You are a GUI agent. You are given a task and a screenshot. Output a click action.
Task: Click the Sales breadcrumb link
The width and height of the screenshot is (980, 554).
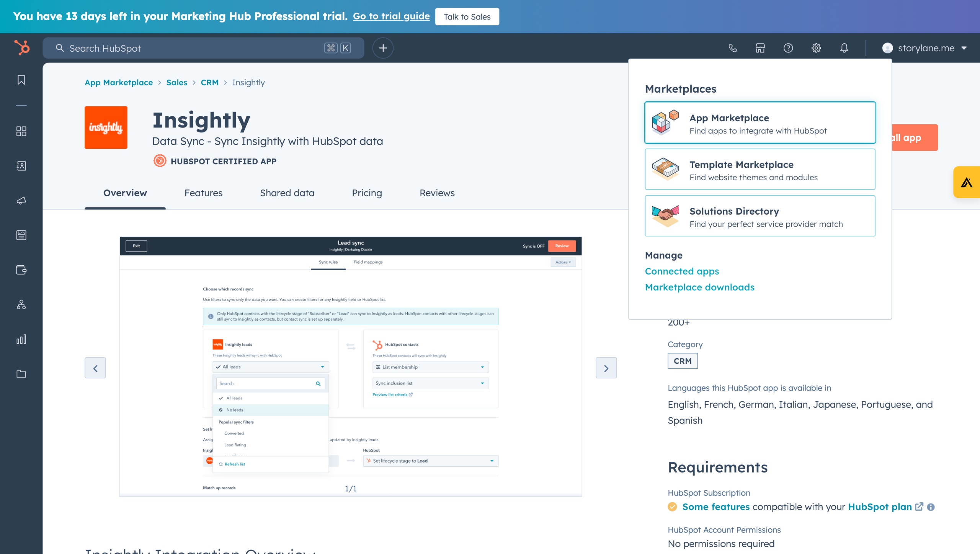click(176, 83)
